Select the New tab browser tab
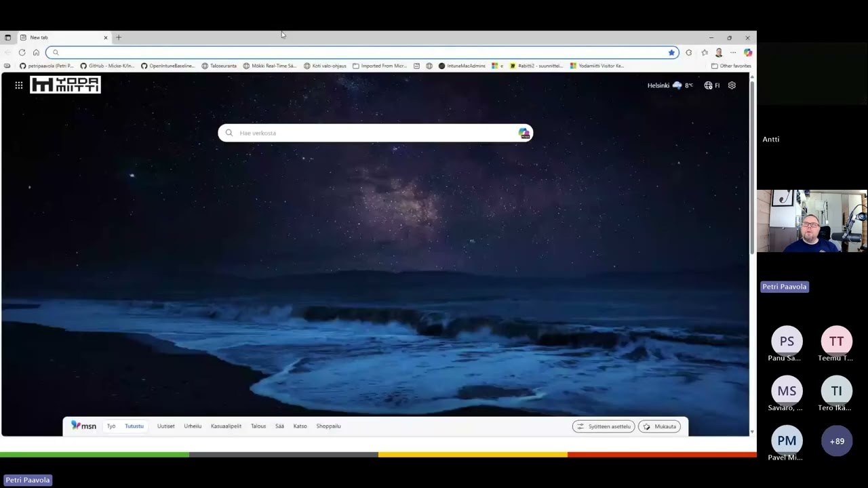 tap(64, 37)
